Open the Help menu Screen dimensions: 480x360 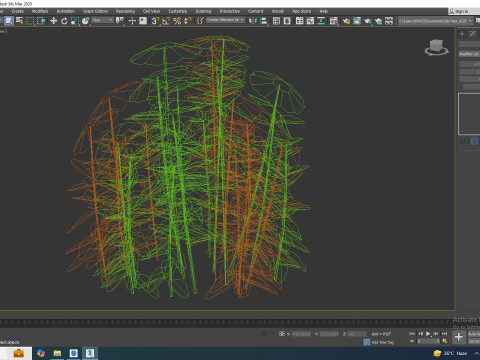click(323, 11)
